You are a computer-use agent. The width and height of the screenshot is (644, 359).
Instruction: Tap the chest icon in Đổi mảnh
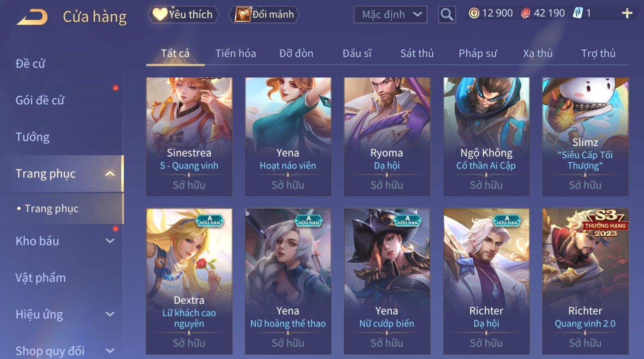[x=242, y=14]
